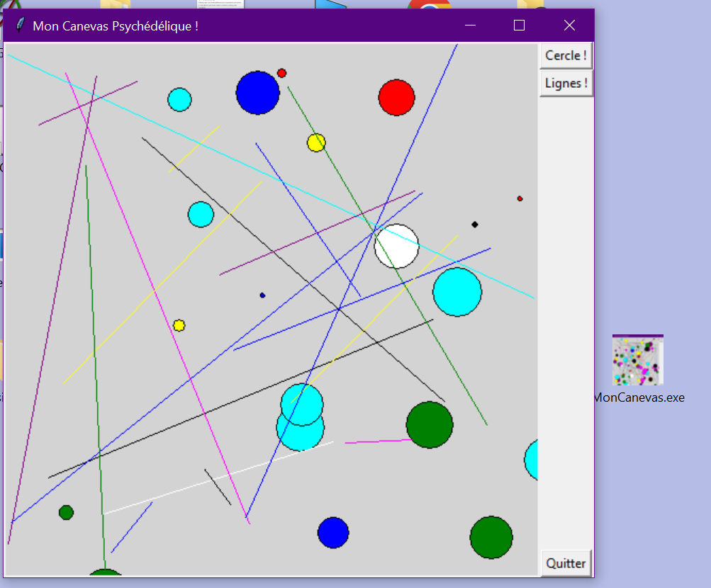Click the Cercle ! button

[x=566, y=56]
